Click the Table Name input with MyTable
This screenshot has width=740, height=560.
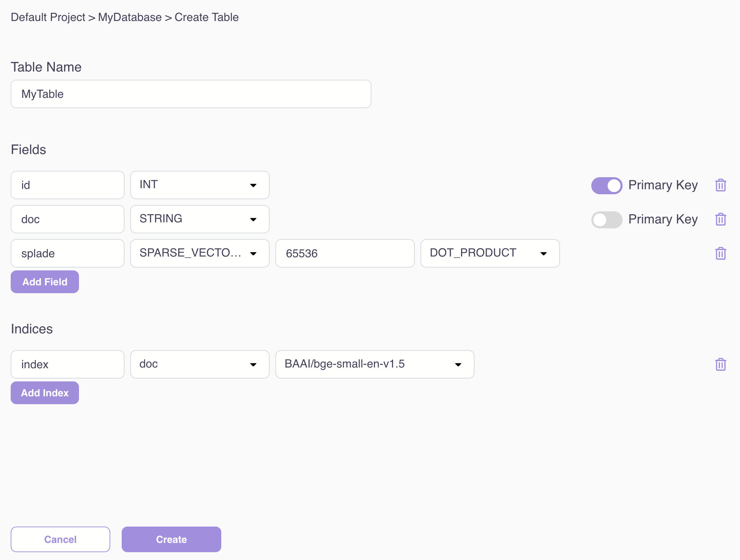[x=191, y=94]
